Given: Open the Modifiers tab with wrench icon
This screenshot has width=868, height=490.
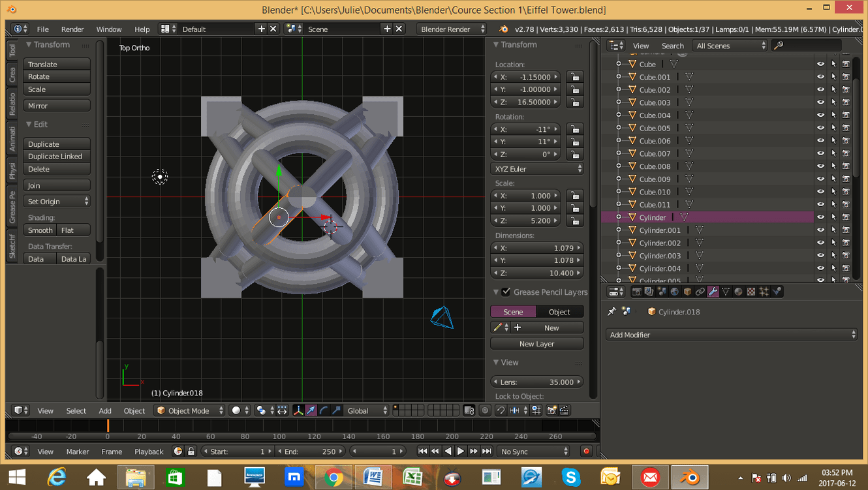Looking at the screenshot, I should [x=713, y=292].
